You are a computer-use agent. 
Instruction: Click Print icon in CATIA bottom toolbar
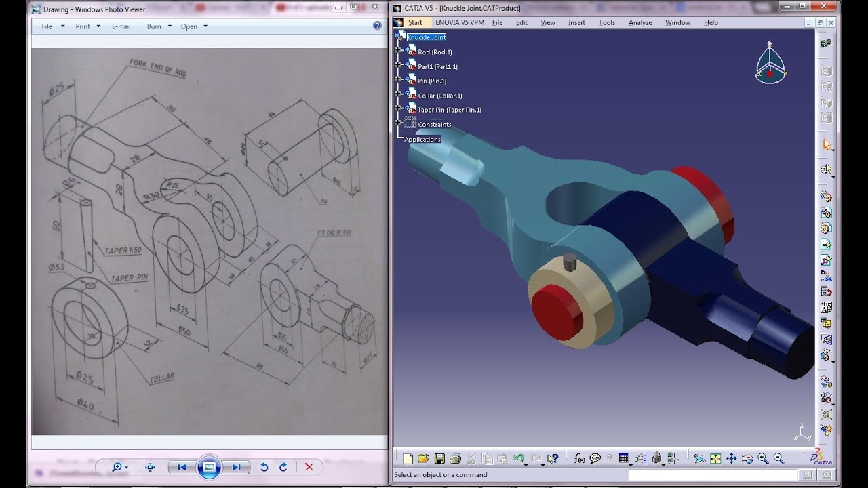pyautogui.click(x=456, y=459)
